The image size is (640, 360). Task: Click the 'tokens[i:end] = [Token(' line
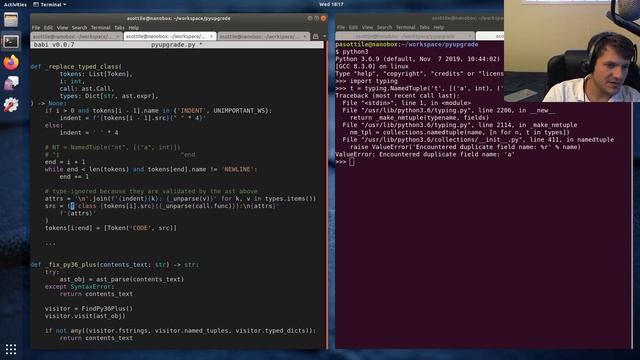point(111,228)
